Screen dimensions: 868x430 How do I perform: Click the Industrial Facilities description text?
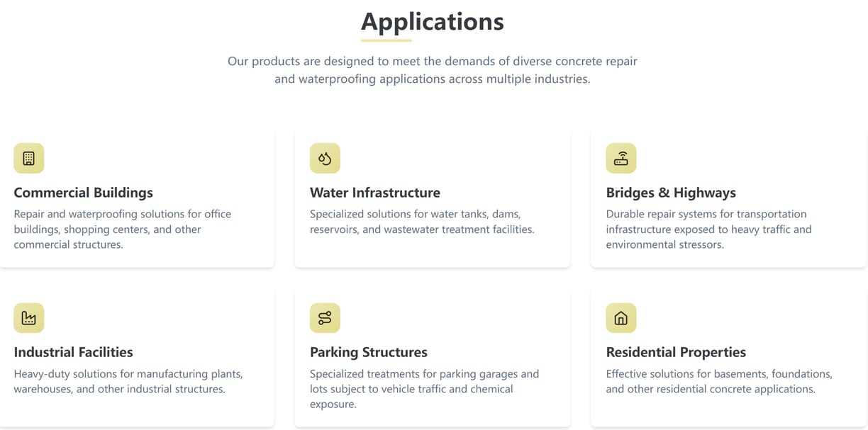coord(128,381)
